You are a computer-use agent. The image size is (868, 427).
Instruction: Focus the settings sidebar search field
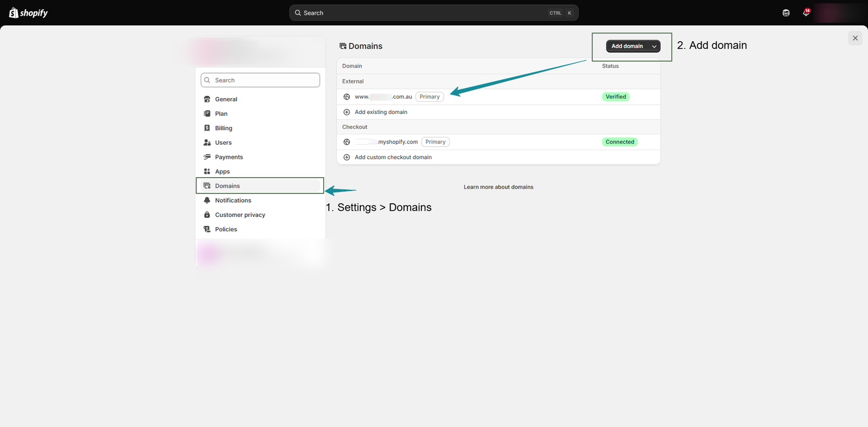260,80
